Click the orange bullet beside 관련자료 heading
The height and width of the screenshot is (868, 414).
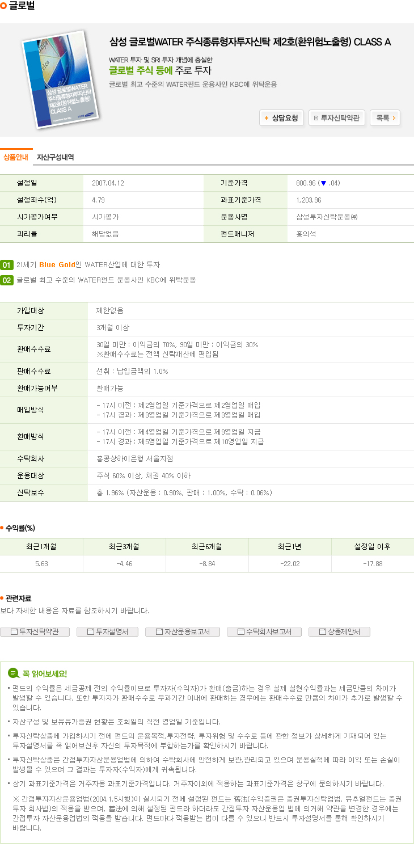coord(2,598)
